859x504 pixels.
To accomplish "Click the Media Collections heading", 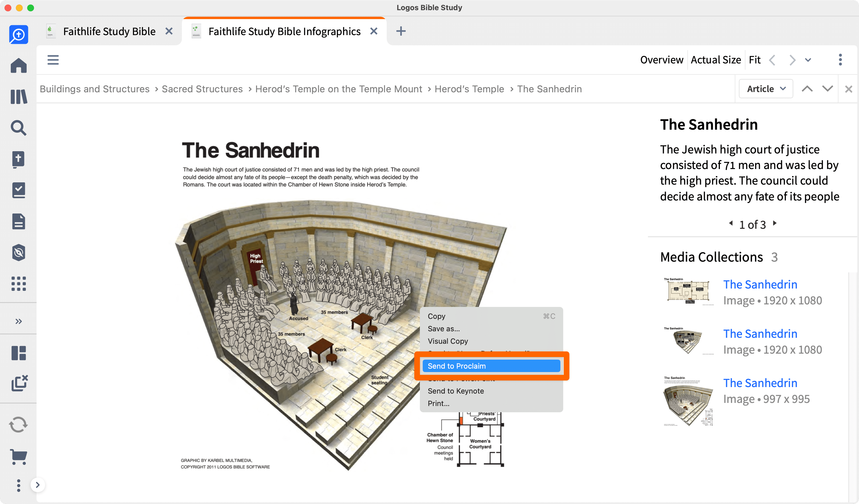I will [x=711, y=257].
